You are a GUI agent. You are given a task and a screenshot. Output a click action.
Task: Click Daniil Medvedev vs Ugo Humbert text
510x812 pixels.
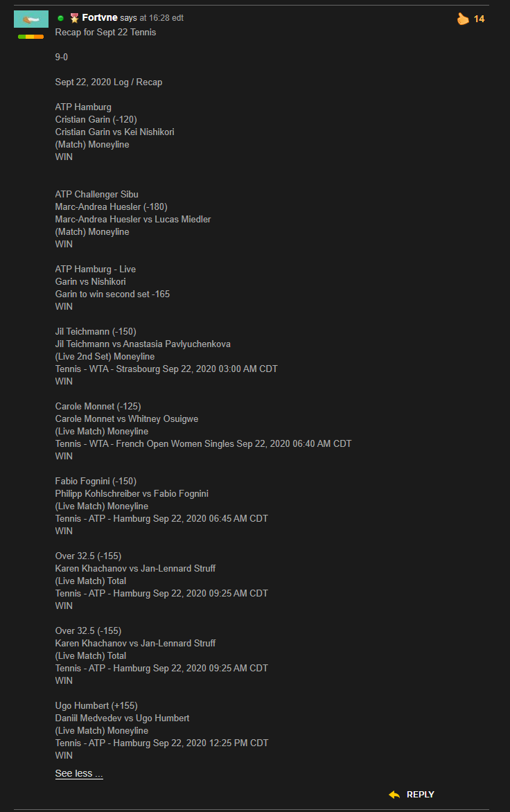[x=122, y=718]
